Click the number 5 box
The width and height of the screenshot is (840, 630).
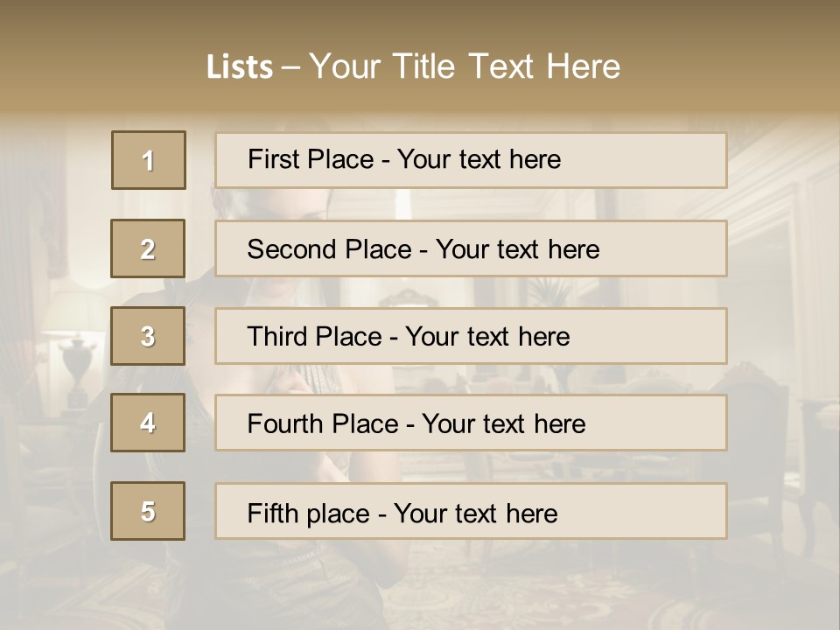[x=148, y=511]
